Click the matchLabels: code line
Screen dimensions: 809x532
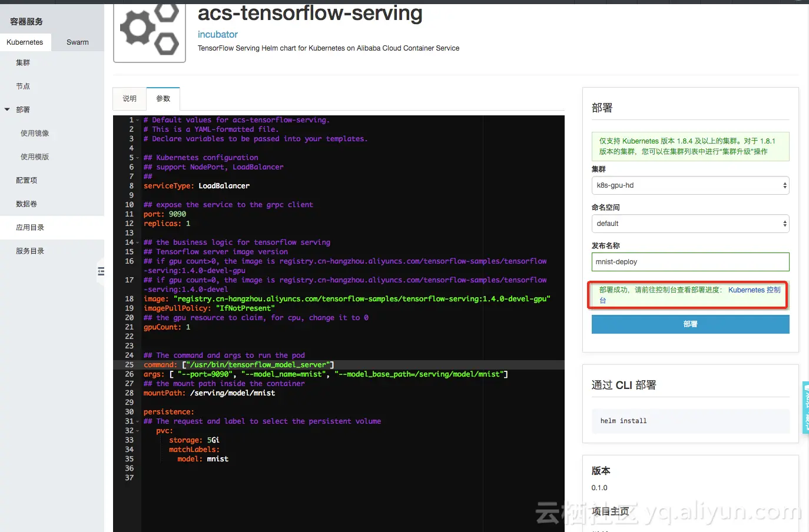coord(194,450)
